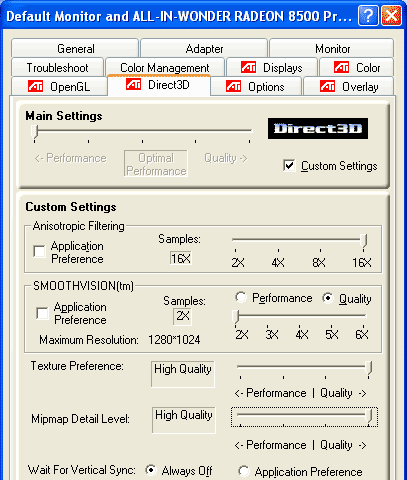Switch to the Adapter tab
Screen dimensions: 407x480
(204, 48)
